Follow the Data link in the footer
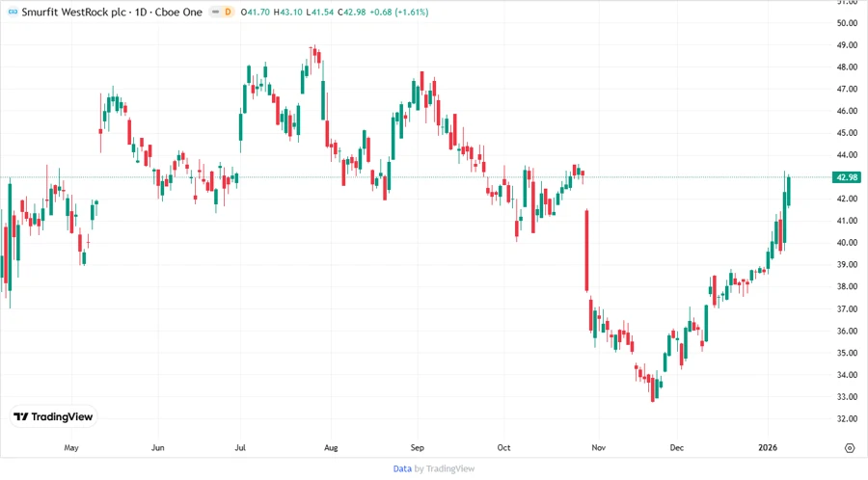 coord(402,469)
